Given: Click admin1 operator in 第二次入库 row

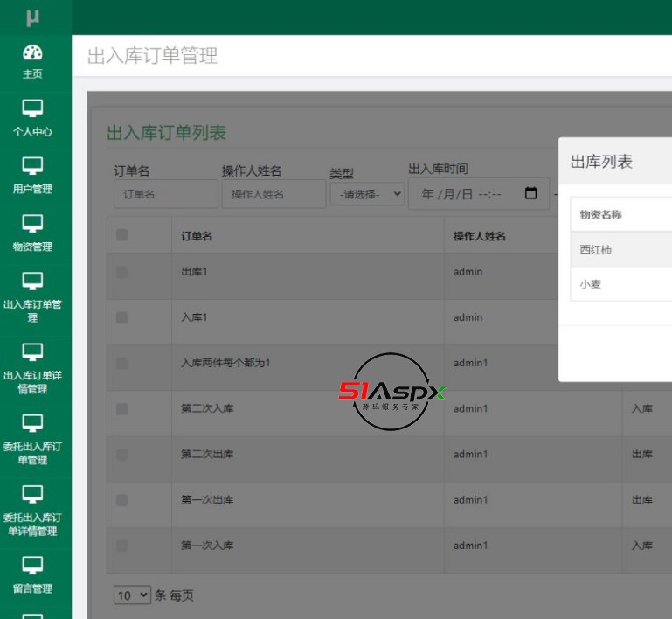Looking at the screenshot, I should coord(470,408).
